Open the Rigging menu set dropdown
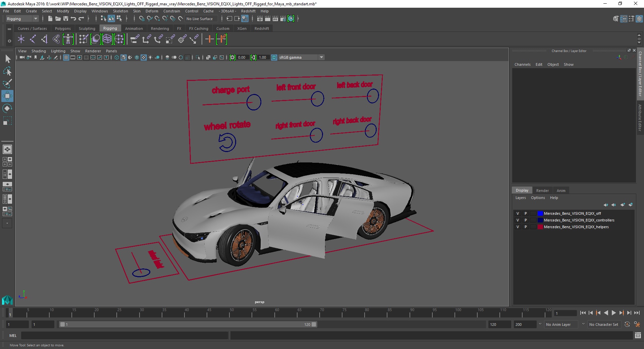644x349 pixels. pos(22,19)
